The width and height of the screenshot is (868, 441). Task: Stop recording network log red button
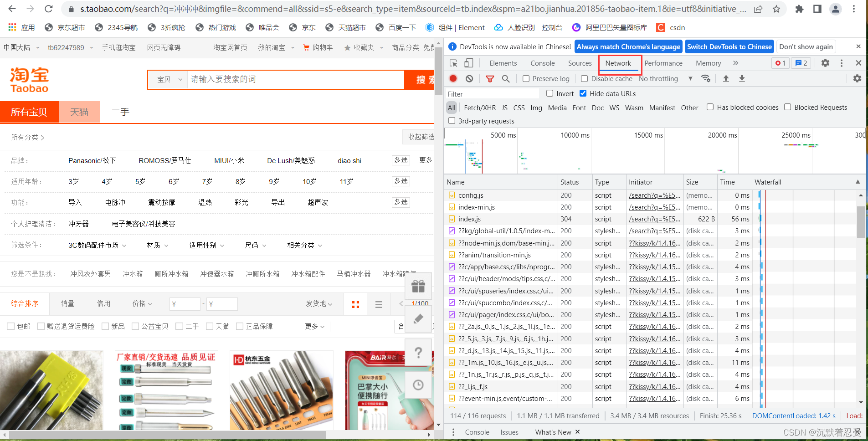(453, 78)
